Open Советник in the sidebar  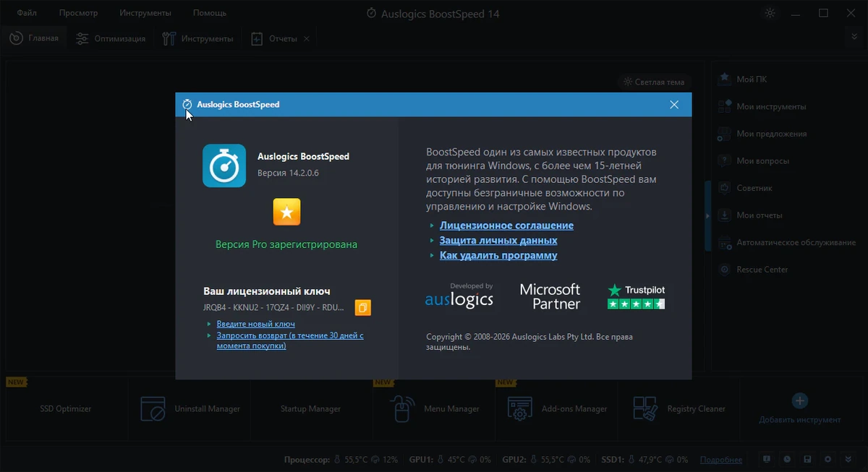(746, 188)
